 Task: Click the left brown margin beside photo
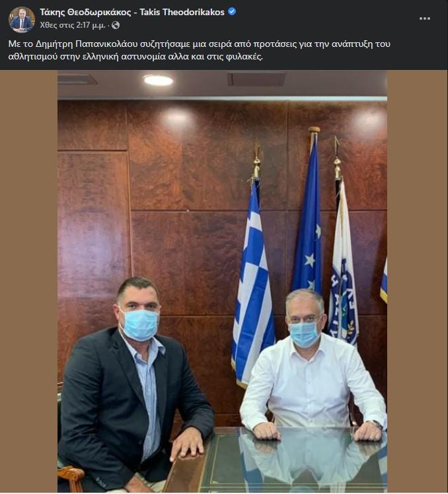[28, 281]
